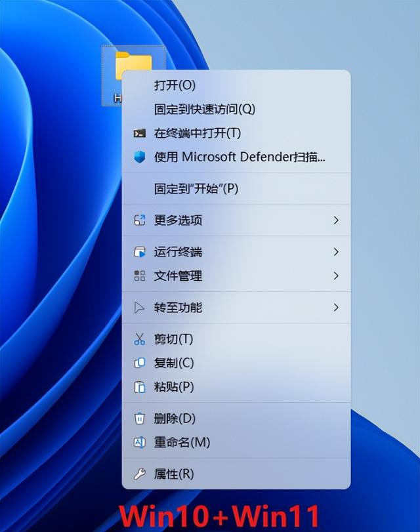This screenshot has width=420, height=532.
Task: Click the 更多选项 expand icon
Action: click(140, 220)
